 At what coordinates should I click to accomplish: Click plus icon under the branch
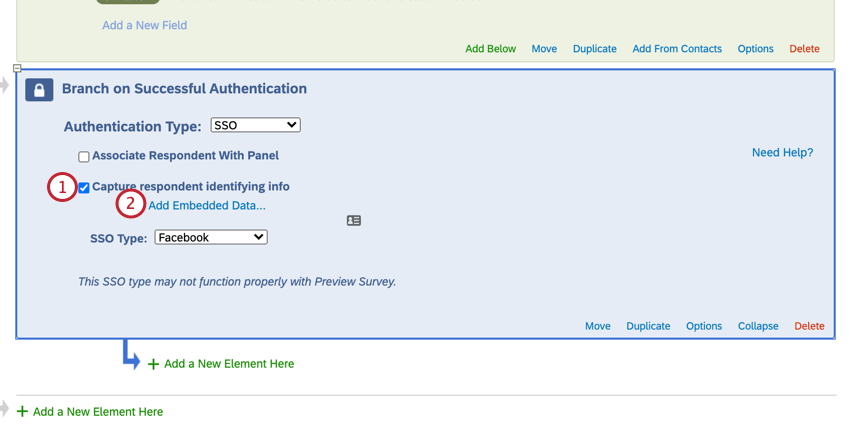[x=153, y=364]
